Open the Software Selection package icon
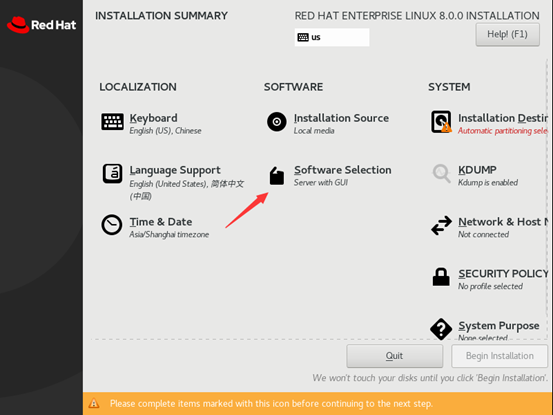 click(x=277, y=175)
